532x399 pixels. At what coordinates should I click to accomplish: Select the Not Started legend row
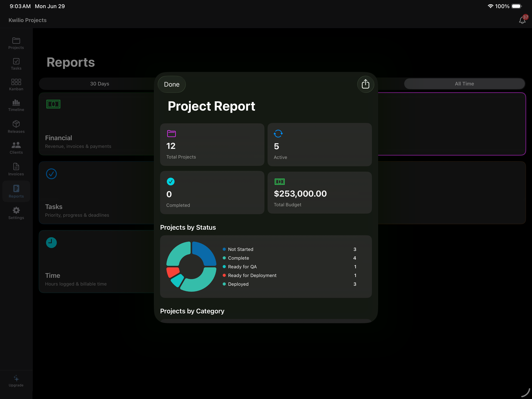[x=290, y=249]
